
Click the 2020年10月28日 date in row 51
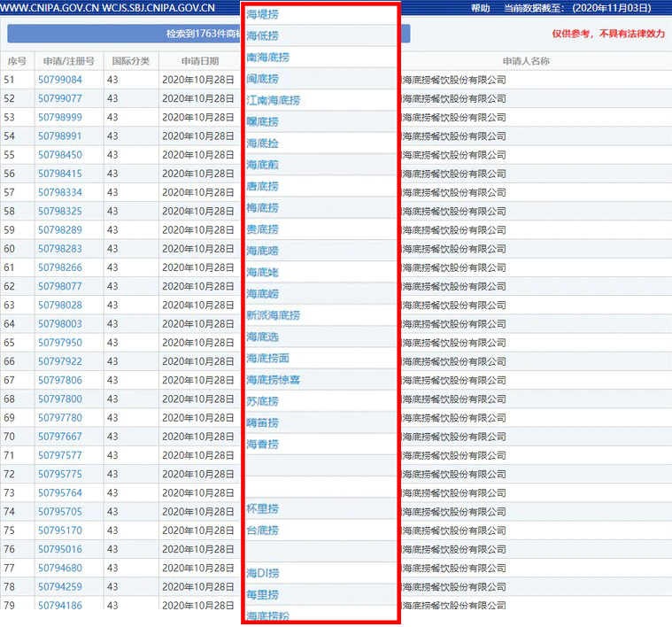point(198,80)
